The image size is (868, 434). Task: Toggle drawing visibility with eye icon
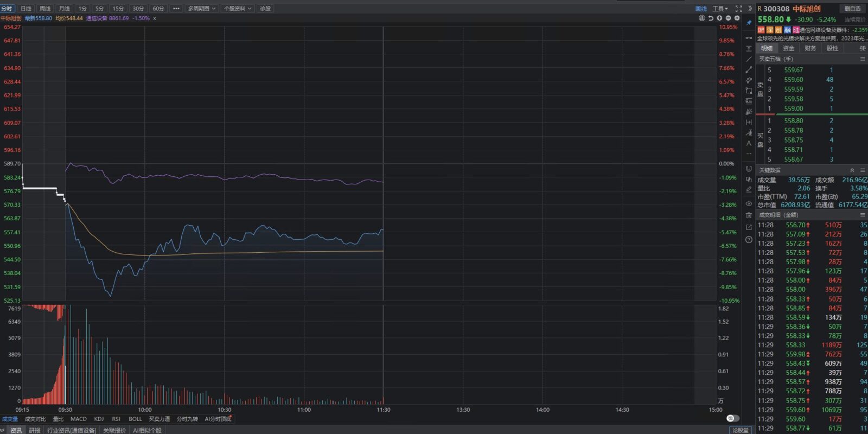pos(749,204)
